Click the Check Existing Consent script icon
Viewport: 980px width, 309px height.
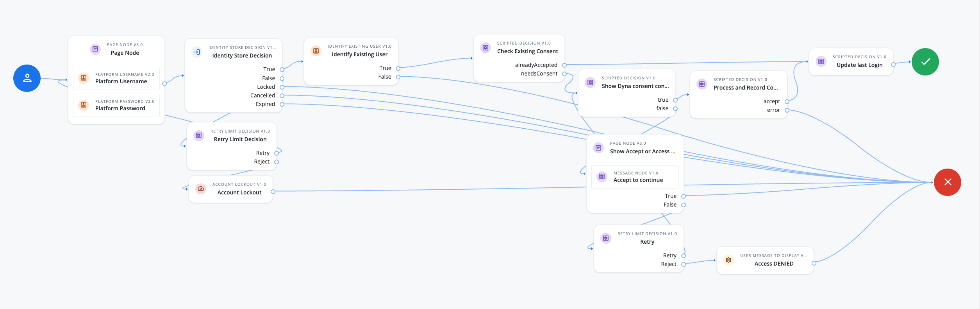[x=486, y=48]
